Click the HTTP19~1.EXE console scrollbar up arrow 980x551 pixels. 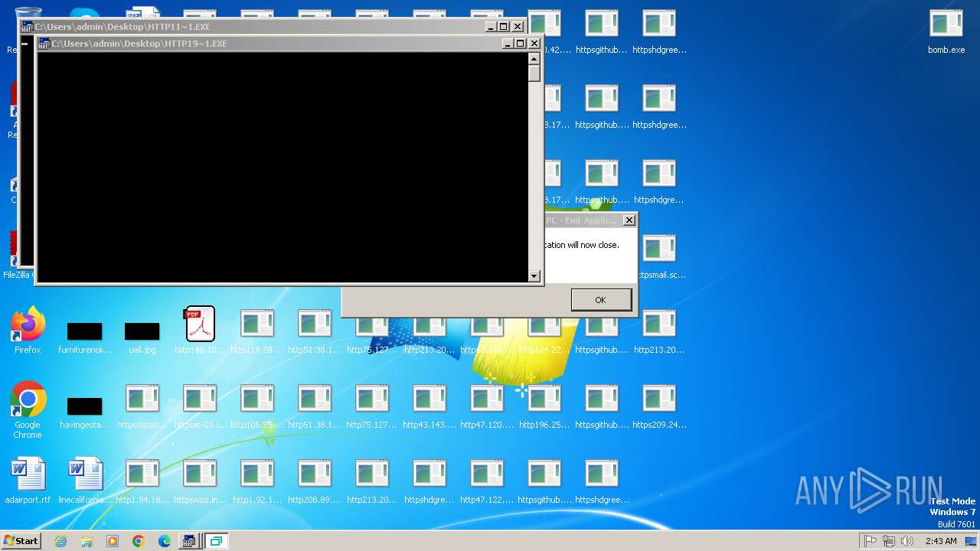tap(534, 58)
